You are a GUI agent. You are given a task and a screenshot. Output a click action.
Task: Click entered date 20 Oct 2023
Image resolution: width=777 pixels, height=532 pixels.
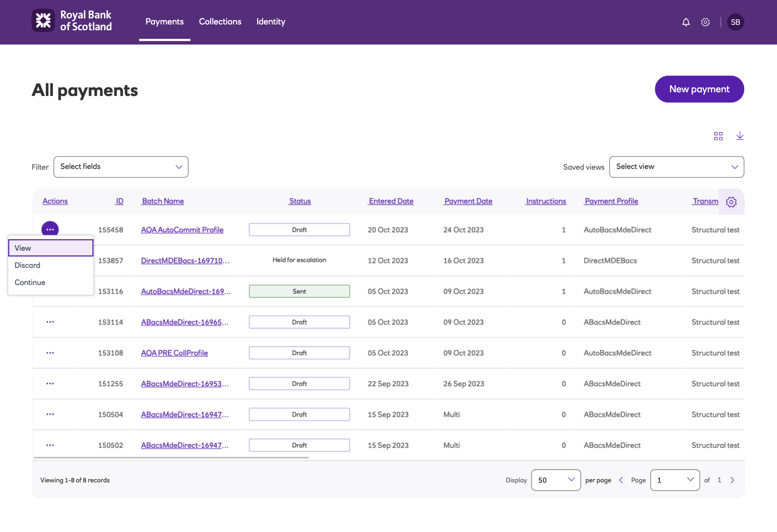388,230
